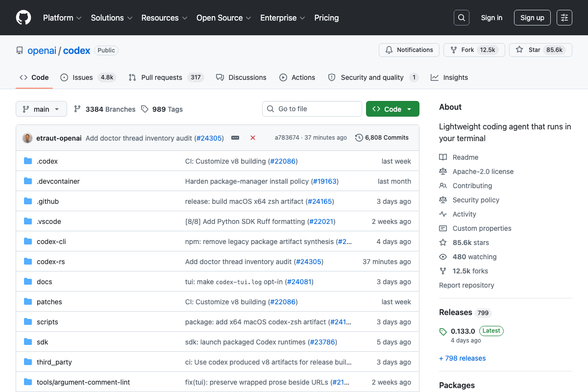Click the .devcontainer folder icon
The height and width of the screenshot is (392, 588).
coord(28,181)
